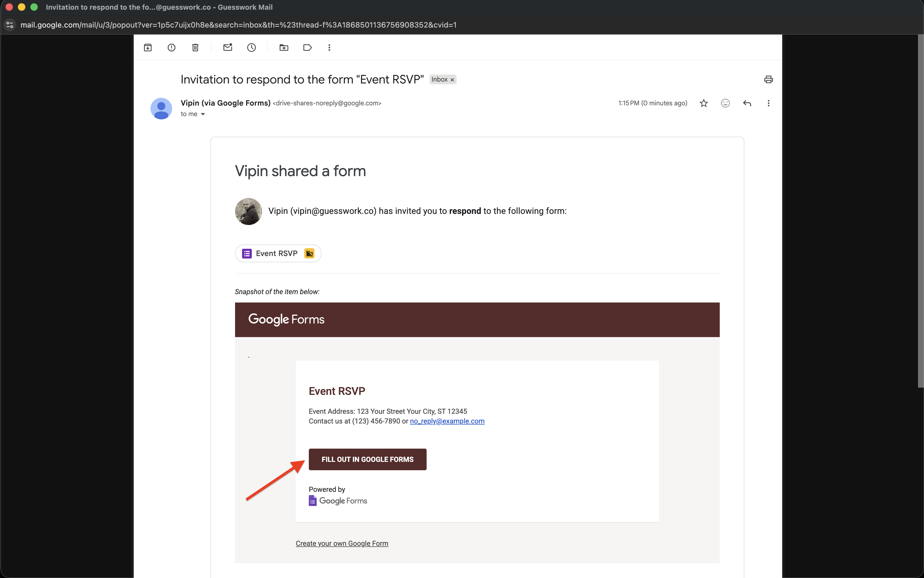The width and height of the screenshot is (924, 578).
Task: Click the Powered by Google Forms logo
Action: (x=338, y=501)
